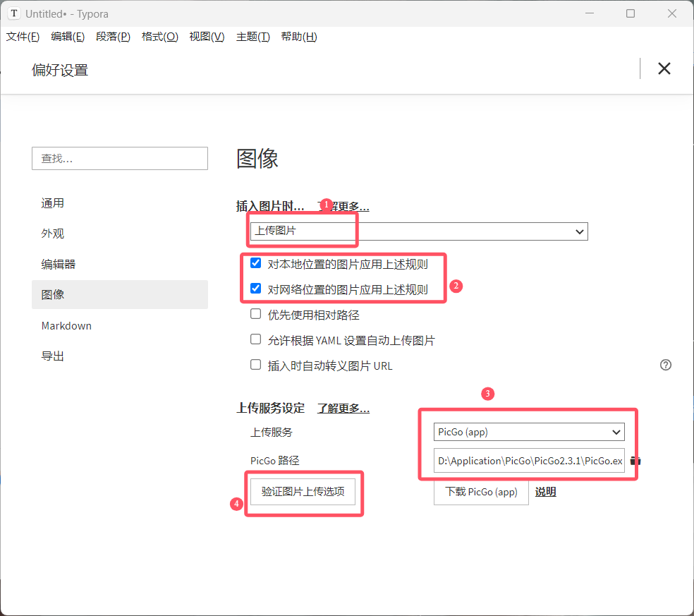Open the 编辑(E) menu
Viewport: 694px width, 616px height.
(68, 37)
